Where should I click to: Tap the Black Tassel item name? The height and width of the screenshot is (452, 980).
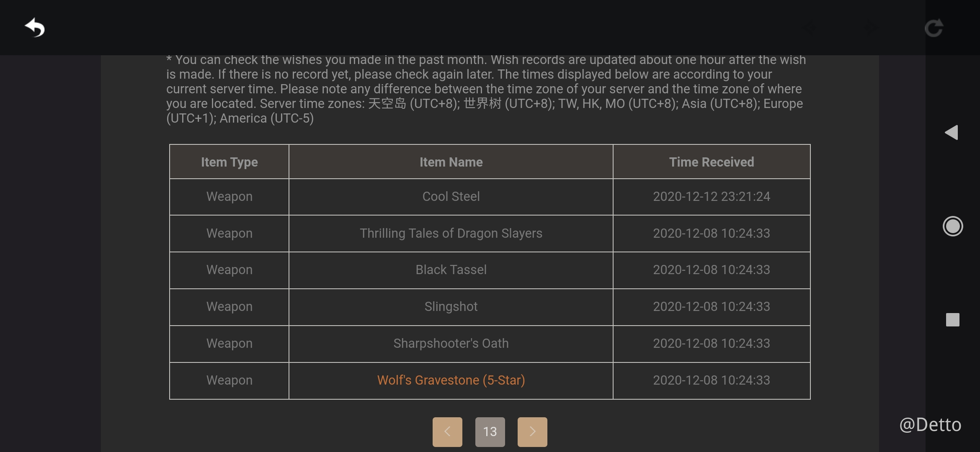451,270
